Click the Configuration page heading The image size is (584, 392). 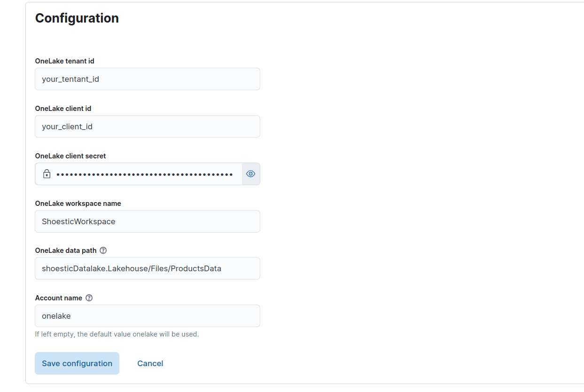(77, 18)
